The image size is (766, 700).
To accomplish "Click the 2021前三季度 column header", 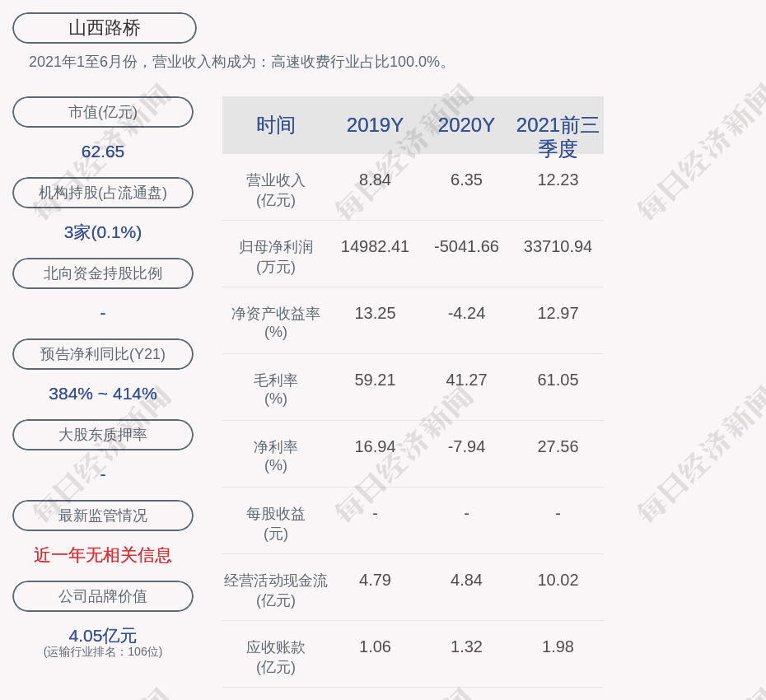I will (x=558, y=137).
